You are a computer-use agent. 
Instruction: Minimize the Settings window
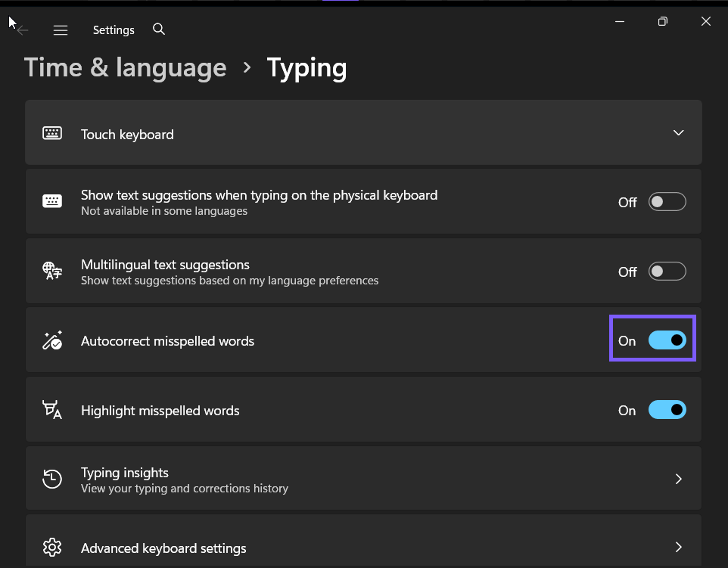point(619,21)
